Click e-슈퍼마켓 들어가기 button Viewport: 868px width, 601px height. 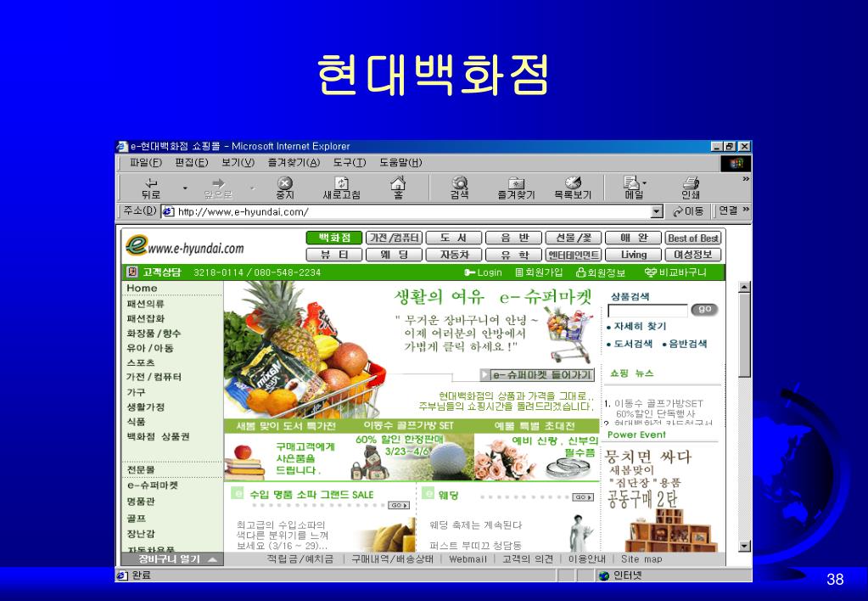click(536, 375)
